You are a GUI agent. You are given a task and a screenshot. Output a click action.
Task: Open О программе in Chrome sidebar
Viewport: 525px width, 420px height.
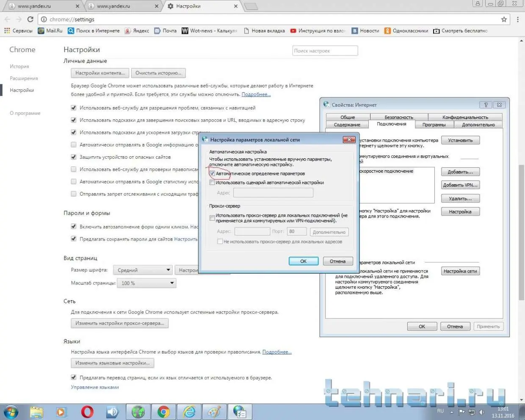(x=25, y=113)
